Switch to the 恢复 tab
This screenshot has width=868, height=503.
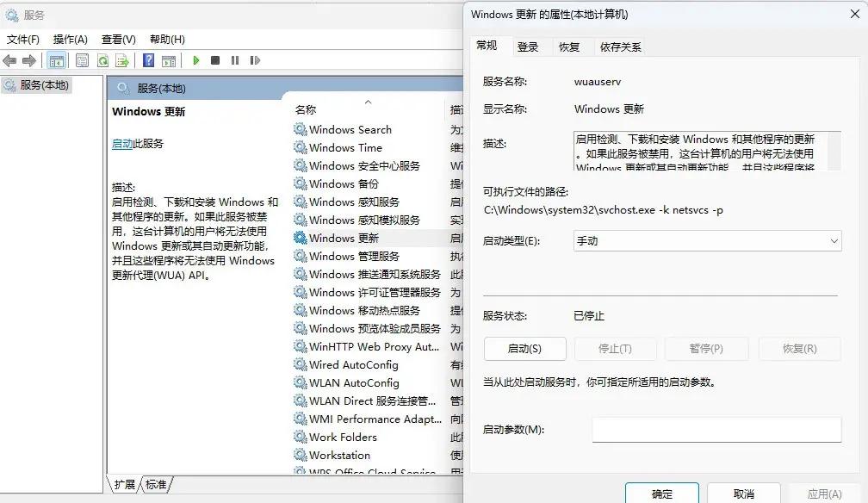tap(569, 47)
